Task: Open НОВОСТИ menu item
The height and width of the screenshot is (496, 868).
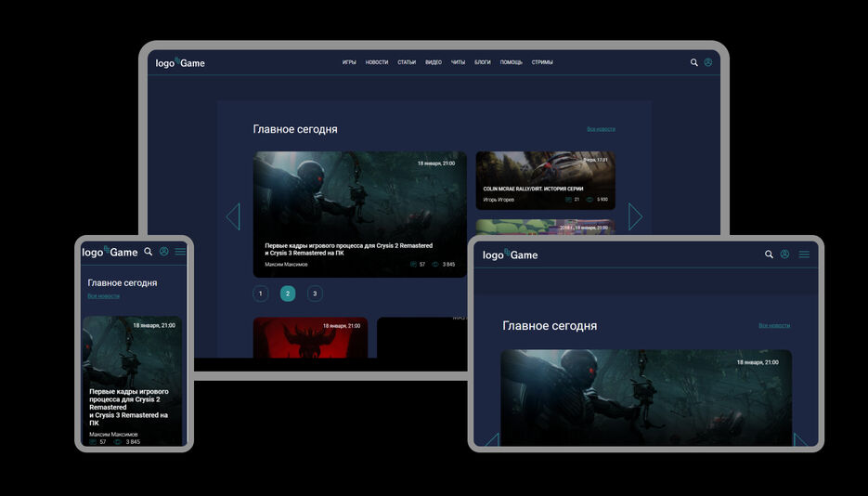Action: pyautogui.click(x=376, y=62)
